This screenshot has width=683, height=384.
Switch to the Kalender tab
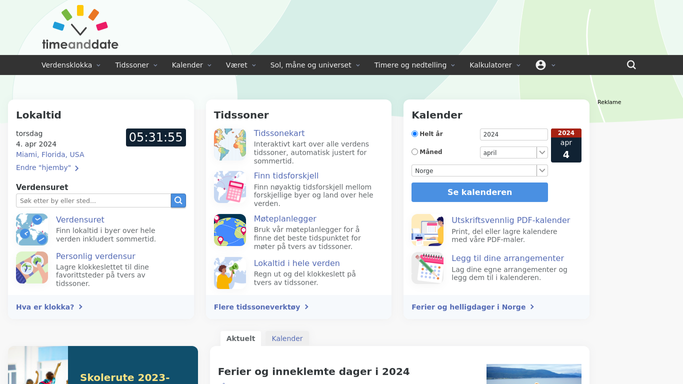[x=287, y=338]
